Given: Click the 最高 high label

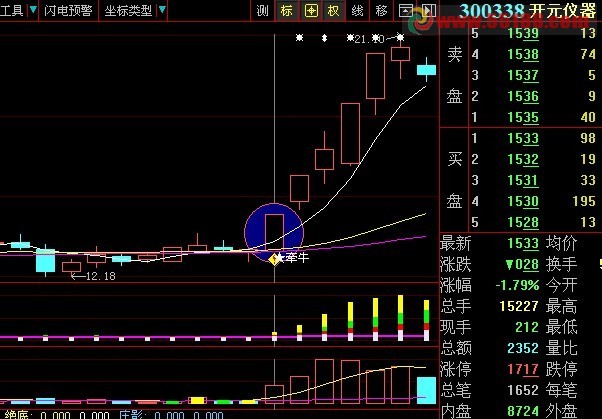Looking at the screenshot, I should [x=561, y=306].
